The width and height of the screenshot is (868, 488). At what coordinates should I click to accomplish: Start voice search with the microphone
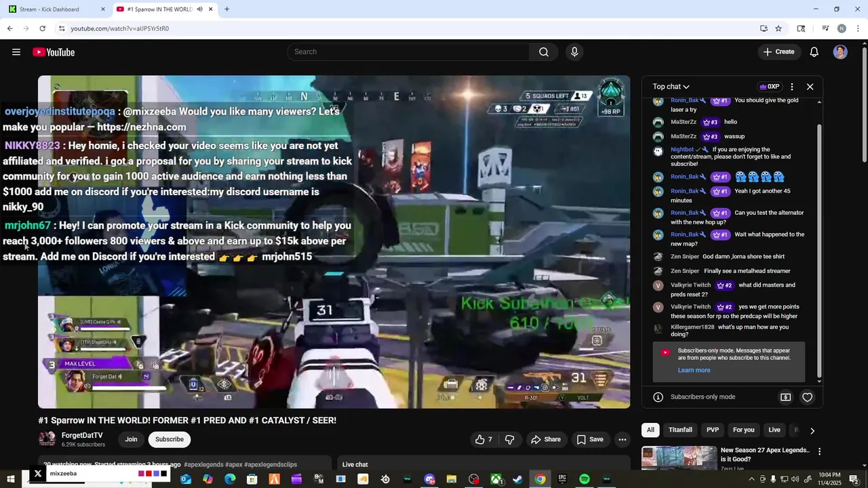(574, 52)
